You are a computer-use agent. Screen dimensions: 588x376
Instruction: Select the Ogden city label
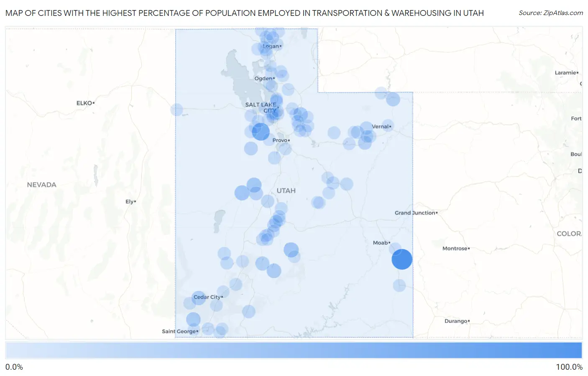pos(264,78)
